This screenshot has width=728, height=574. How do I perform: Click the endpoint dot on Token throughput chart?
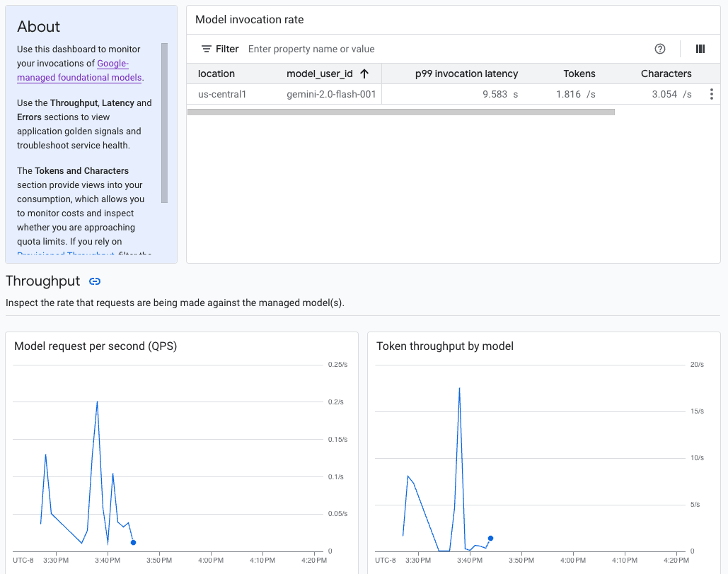[x=490, y=538]
